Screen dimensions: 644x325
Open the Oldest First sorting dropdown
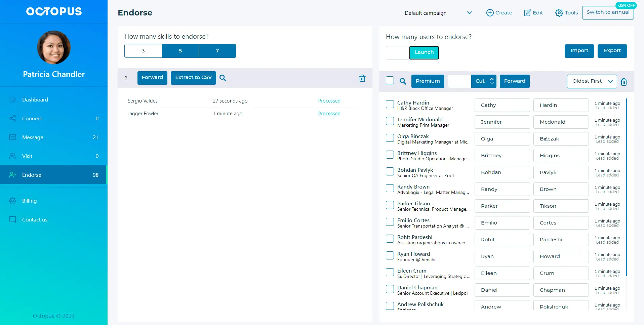click(x=591, y=81)
